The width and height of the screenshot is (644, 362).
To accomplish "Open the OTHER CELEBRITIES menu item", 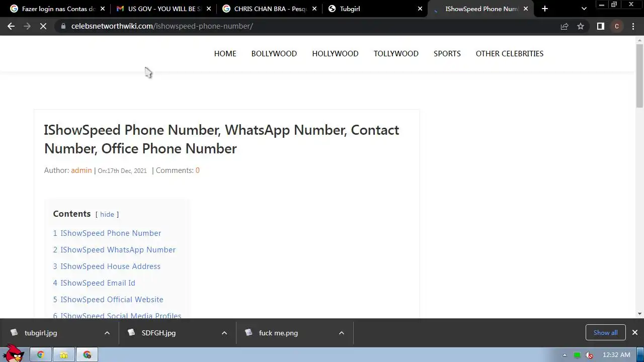I will 510,54.
